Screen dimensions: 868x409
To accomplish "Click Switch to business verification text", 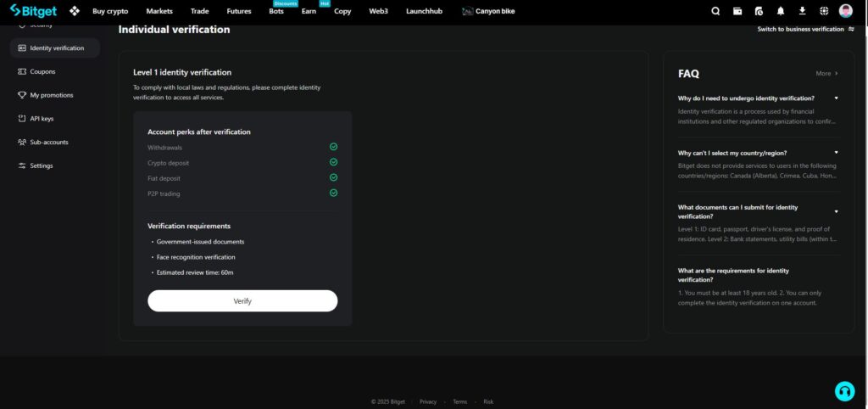I will click(x=800, y=30).
